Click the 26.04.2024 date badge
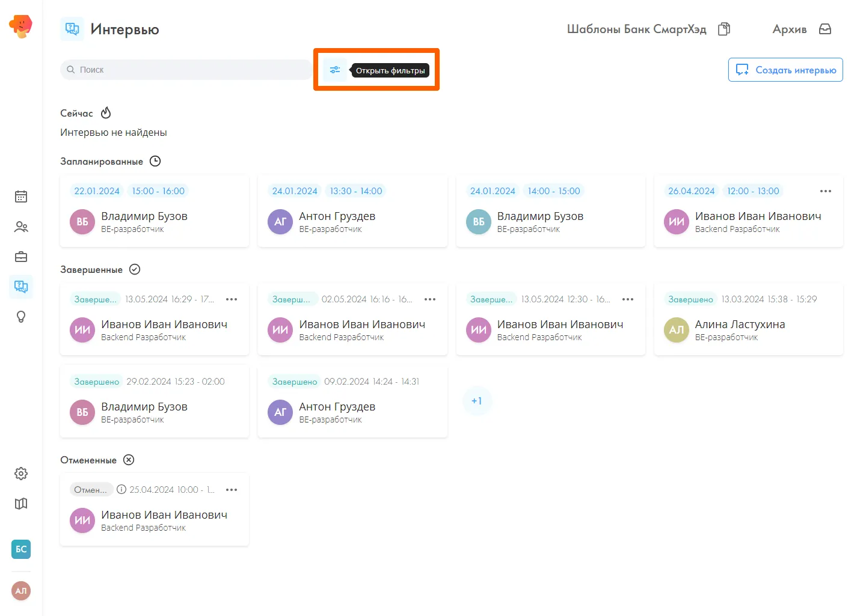This screenshot has height=616, width=866. click(692, 191)
